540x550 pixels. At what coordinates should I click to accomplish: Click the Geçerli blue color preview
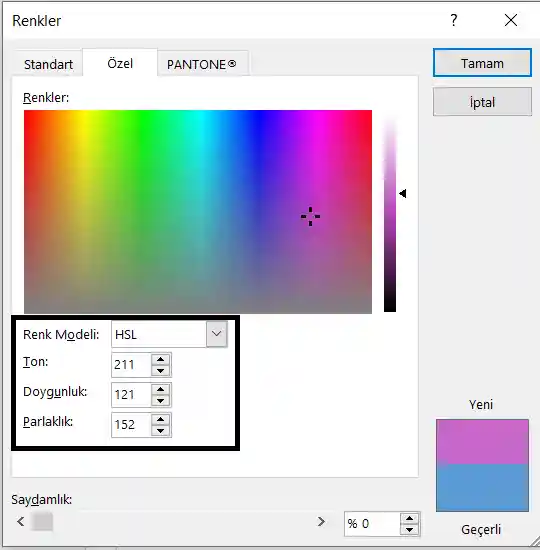[x=482, y=488]
